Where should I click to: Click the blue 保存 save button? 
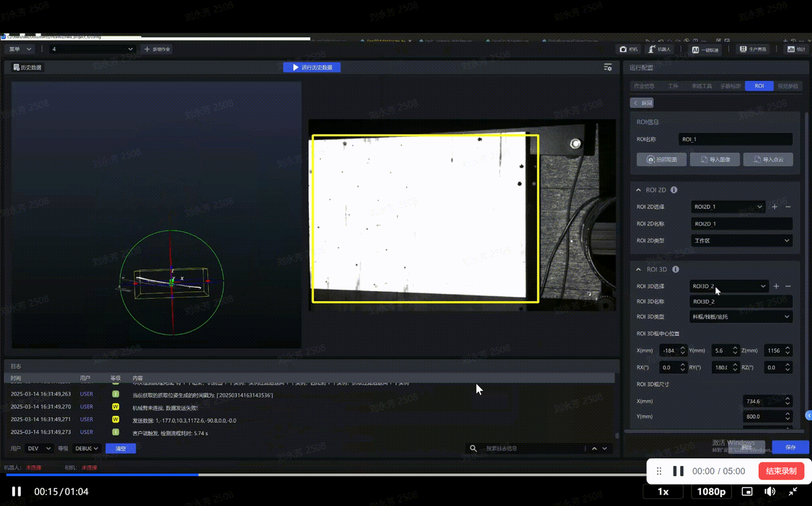(x=790, y=447)
